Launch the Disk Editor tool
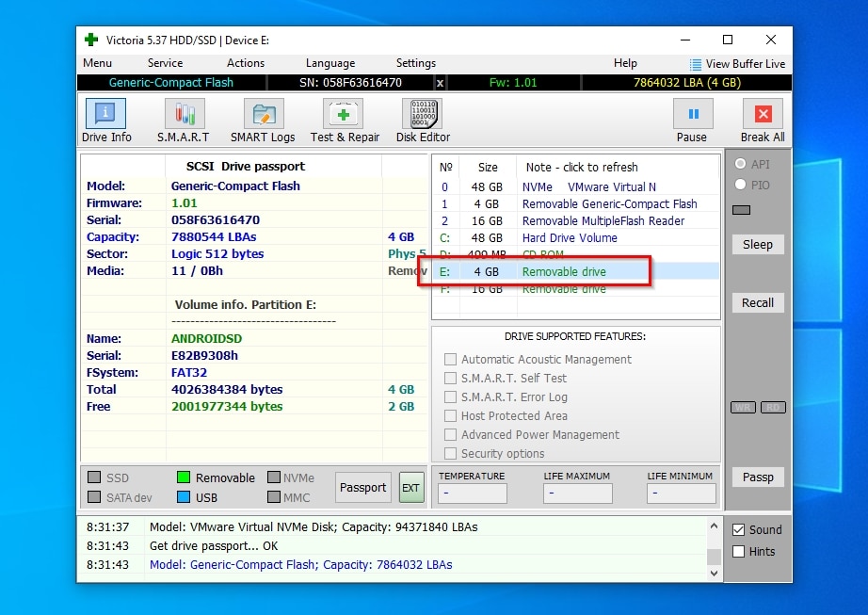This screenshot has height=615, width=868. [x=423, y=114]
